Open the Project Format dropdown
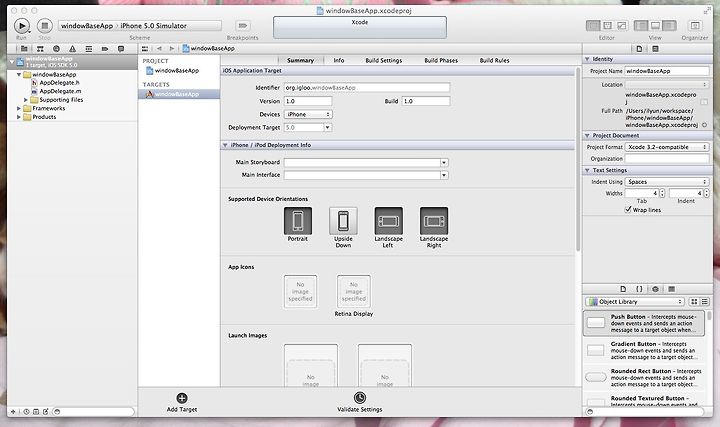The image size is (720, 427). 667,147
